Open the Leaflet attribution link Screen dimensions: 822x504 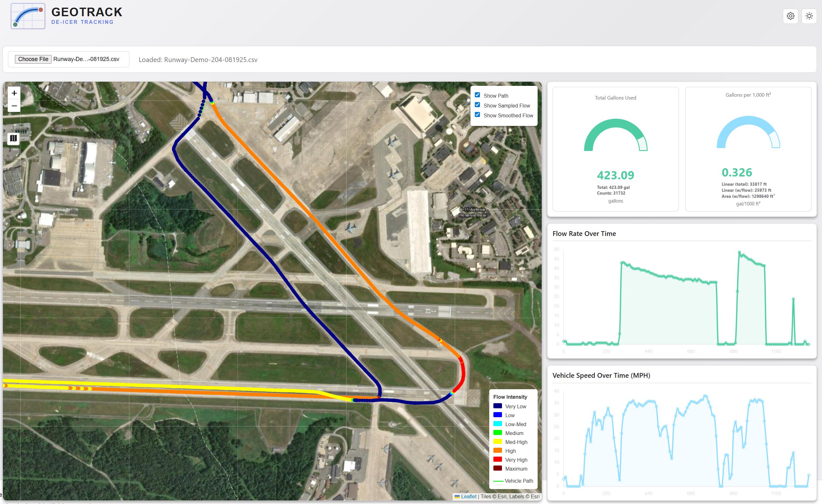[x=468, y=496]
